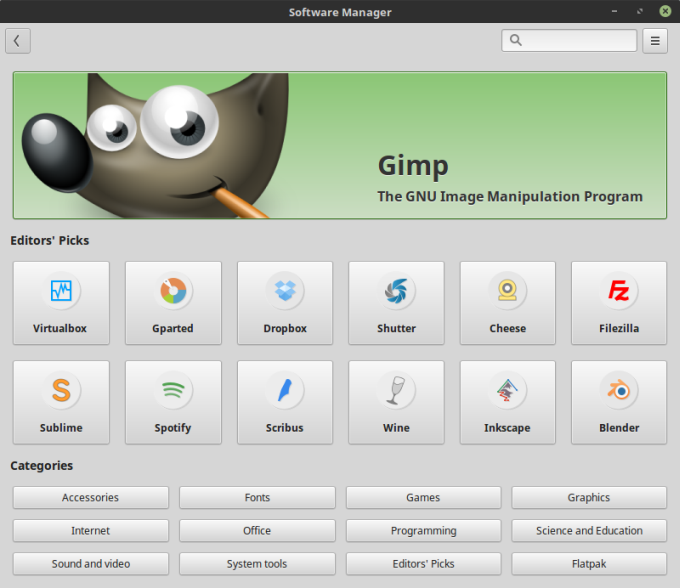The image size is (680, 588).
Task: Browse the Internet category
Action: (91, 531)
